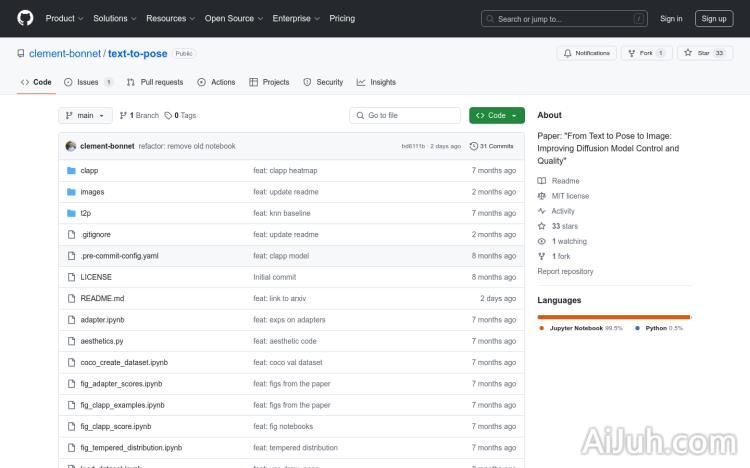Expand the Product menu in header
Screen dimensions: 750x468
click(65, 18)
